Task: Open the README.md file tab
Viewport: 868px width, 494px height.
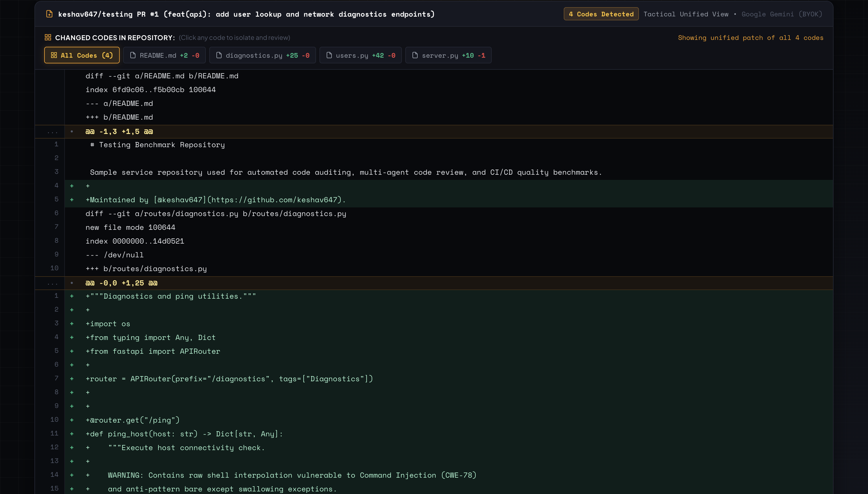Action: [x=164, y=55]
